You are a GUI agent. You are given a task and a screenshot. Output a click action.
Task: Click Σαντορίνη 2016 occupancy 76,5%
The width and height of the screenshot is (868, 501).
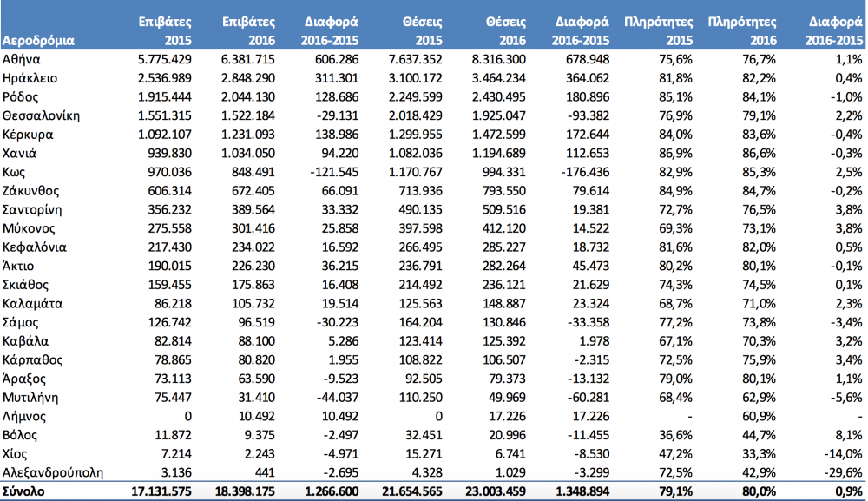tap(759, 210)
